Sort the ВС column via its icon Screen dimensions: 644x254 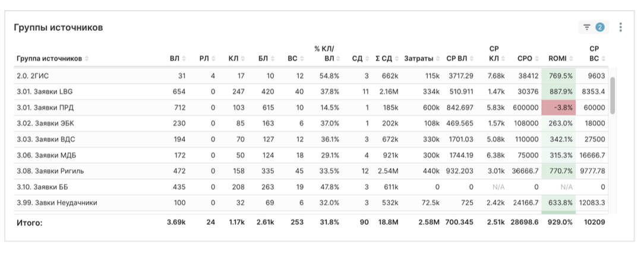(x=301, y=59)
